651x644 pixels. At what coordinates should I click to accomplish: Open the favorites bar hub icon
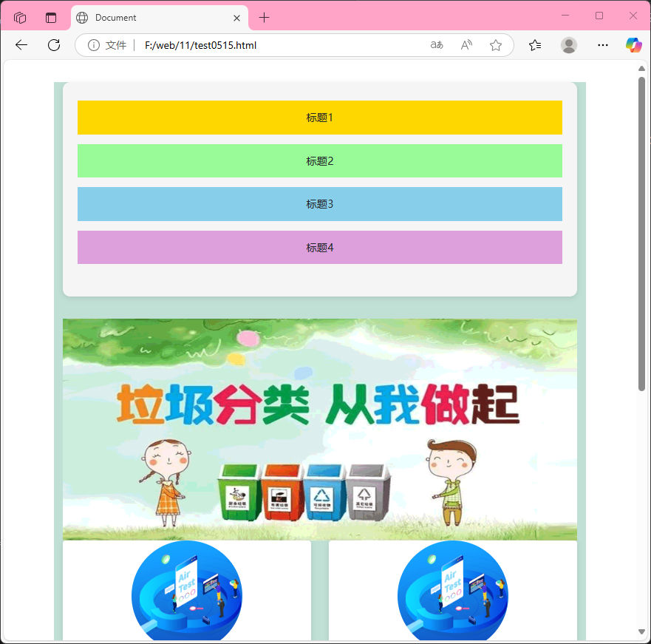tap(534, 45)
